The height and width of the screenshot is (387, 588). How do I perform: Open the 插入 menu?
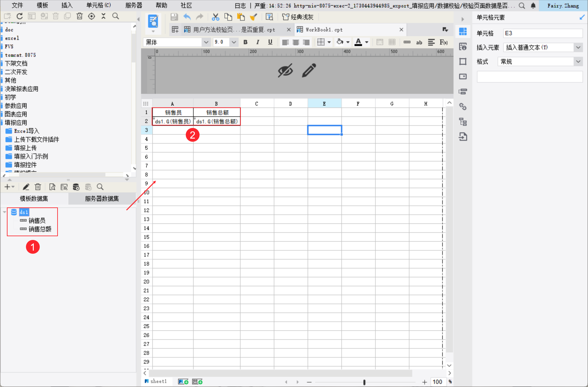click(x=67, y=5)
